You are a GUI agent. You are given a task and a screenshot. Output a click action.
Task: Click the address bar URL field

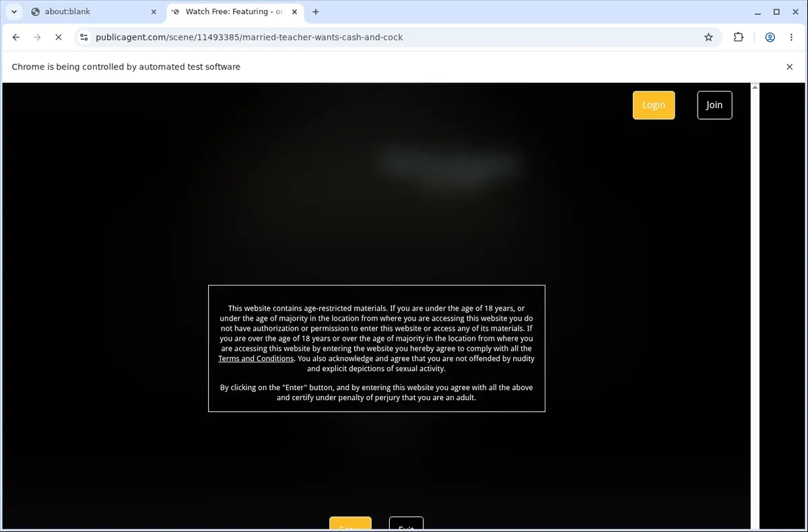[x=397, y=37]
